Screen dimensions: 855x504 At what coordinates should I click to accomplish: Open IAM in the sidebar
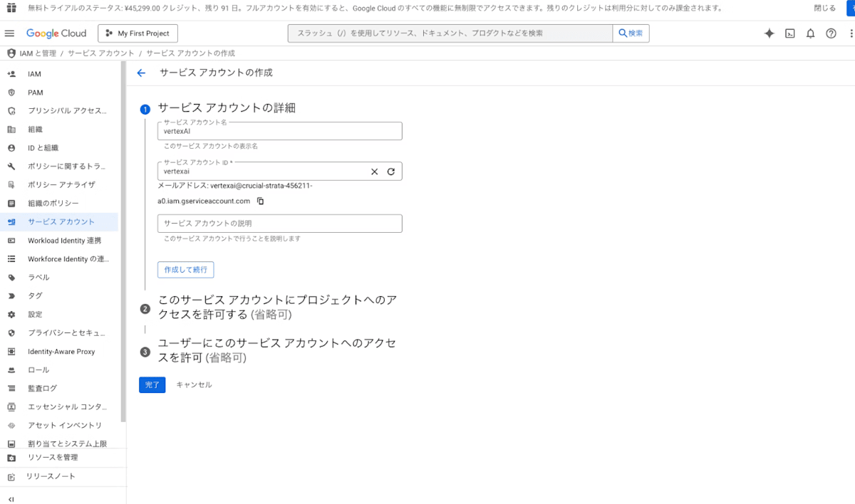click(x=60, y=74)
